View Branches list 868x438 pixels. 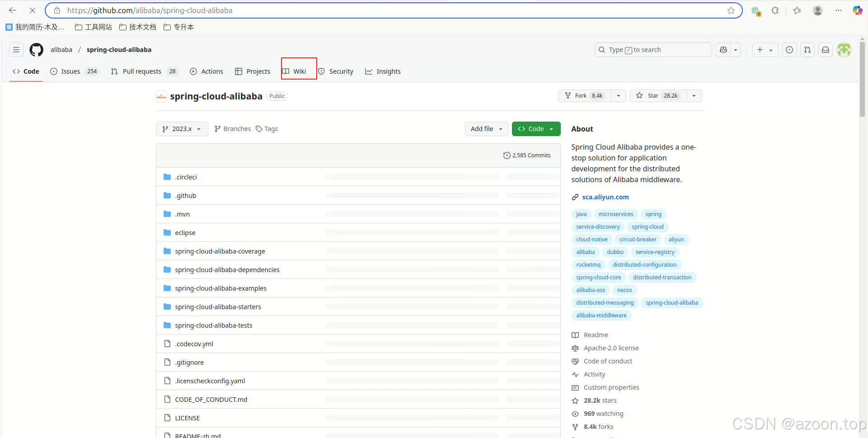coord(233,129)
